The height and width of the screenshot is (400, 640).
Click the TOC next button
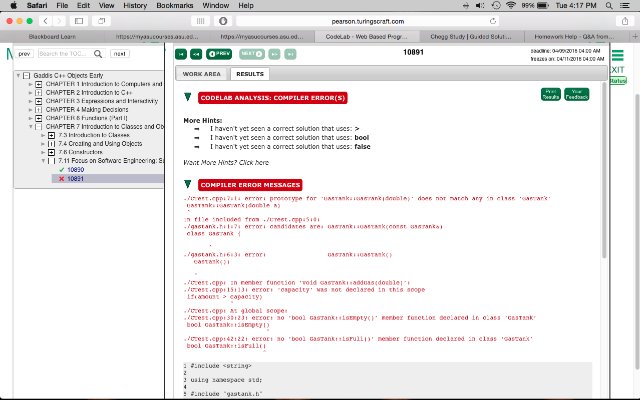coord(120,53)
